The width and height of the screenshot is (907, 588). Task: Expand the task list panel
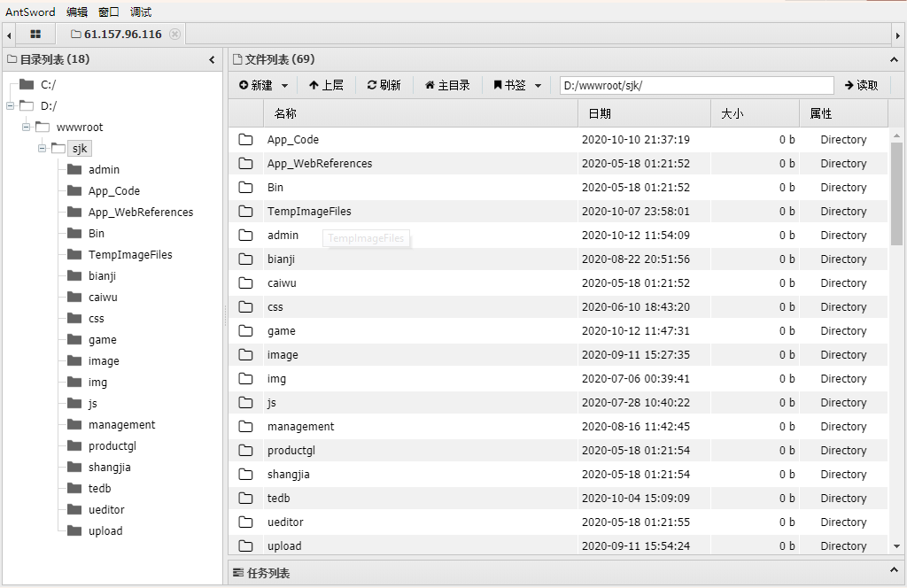tap(894, 573)
